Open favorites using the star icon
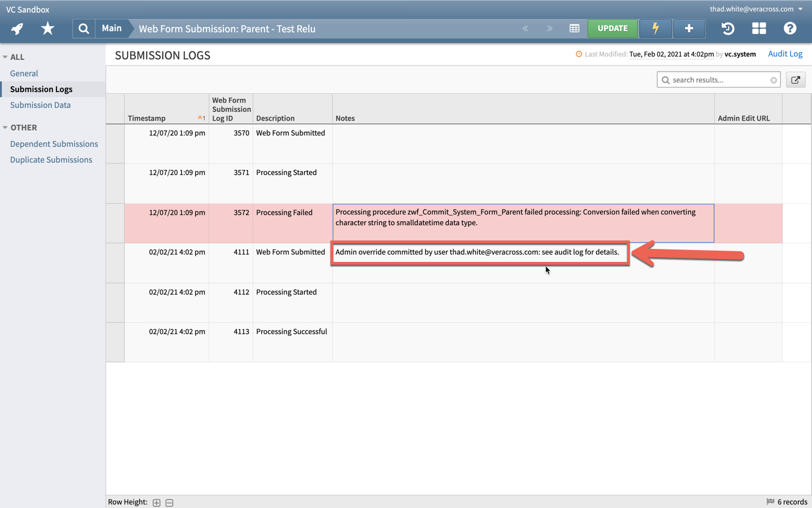The image size is (812, 508). click(48, 28)
